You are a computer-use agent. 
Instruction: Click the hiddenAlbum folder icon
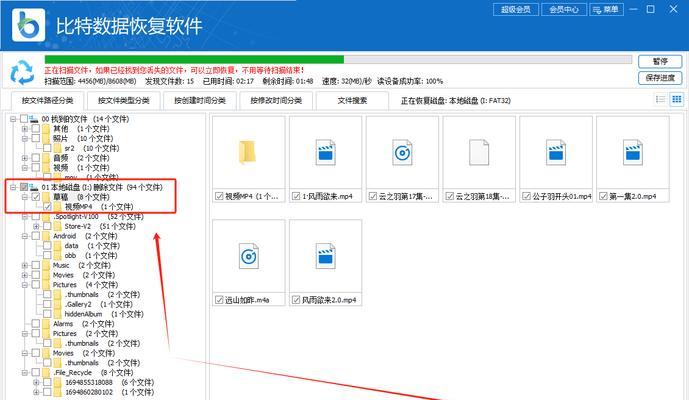tap(58, 314)
